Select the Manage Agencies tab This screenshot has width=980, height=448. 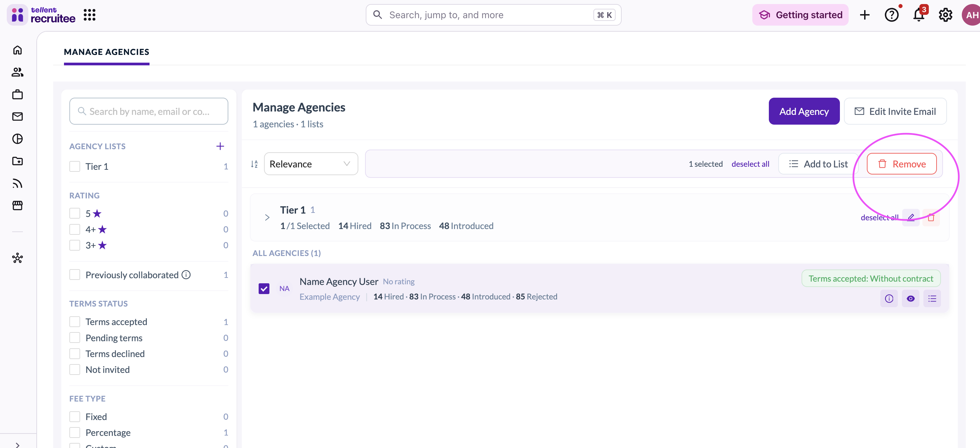(106, 52)
